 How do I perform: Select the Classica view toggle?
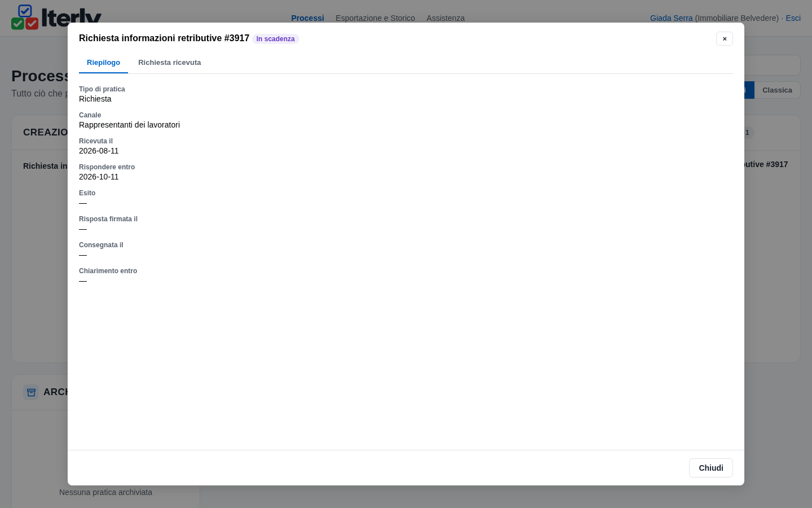pyautogui.click(x=777, y=90)
